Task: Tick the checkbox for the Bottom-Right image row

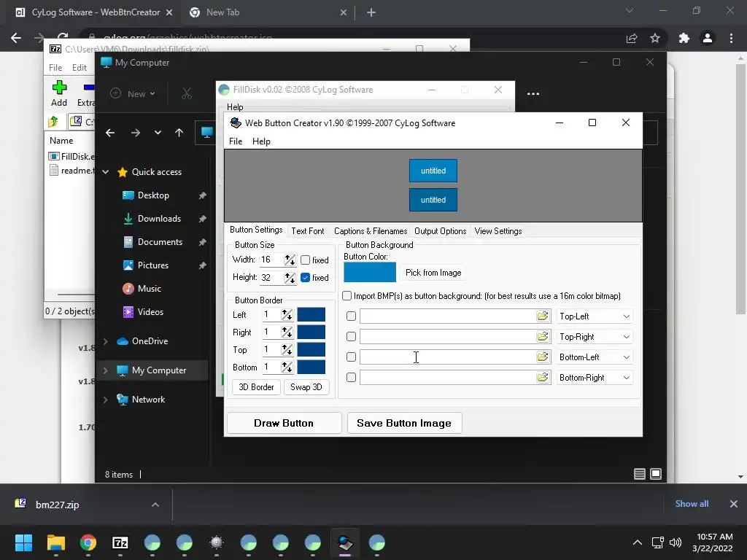Action: pyautogui.click(x=351, y=378)
